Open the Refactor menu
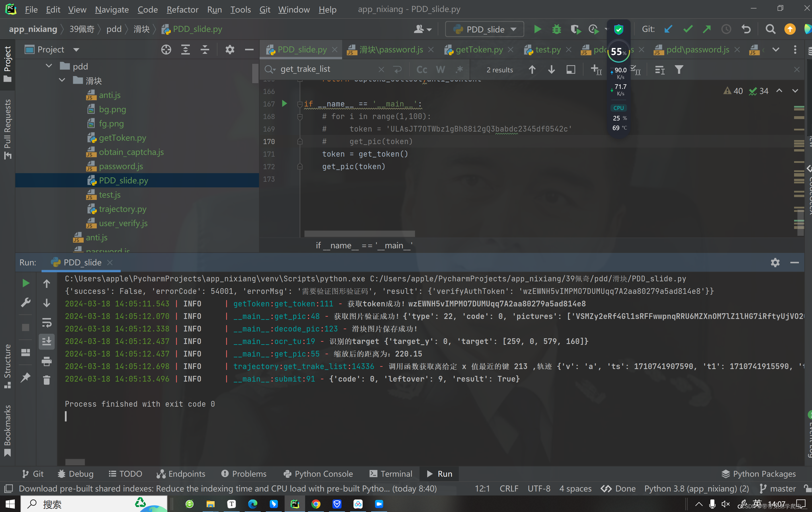 coord(182,9)
